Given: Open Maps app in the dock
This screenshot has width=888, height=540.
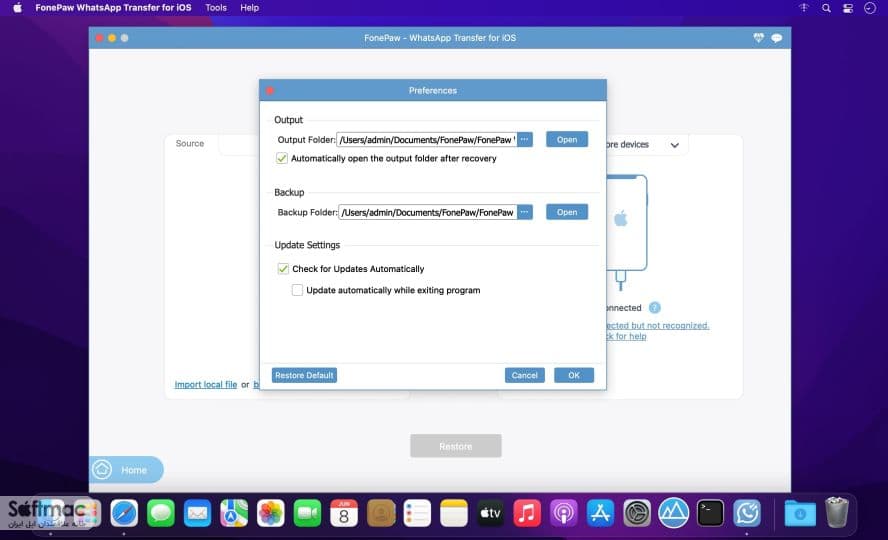Looking at the screenshot, I should coord(234,513).
